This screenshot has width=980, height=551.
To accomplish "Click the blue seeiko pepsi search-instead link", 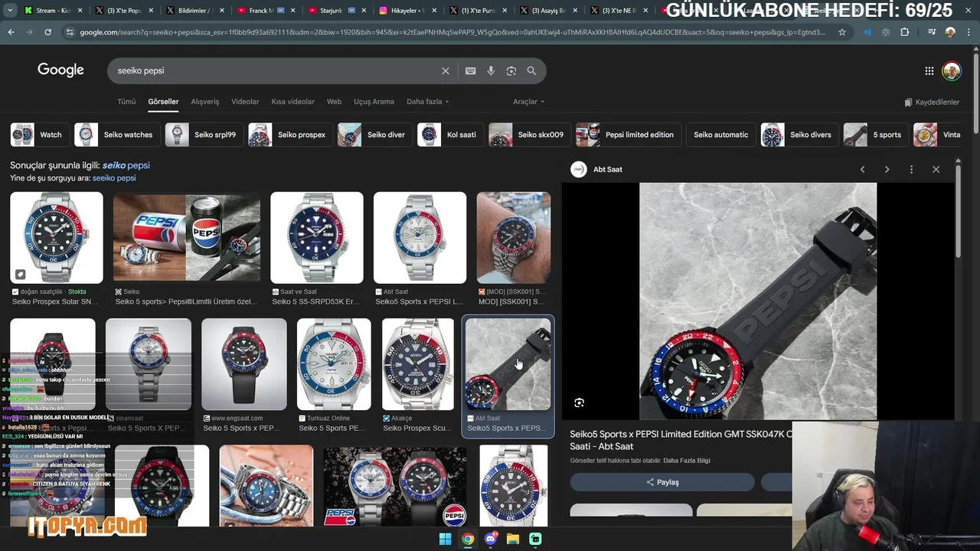I will pyautogui.click(x=114, y=178).
